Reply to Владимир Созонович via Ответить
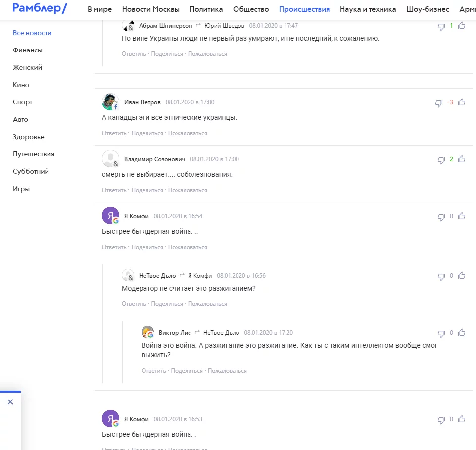 114,190
